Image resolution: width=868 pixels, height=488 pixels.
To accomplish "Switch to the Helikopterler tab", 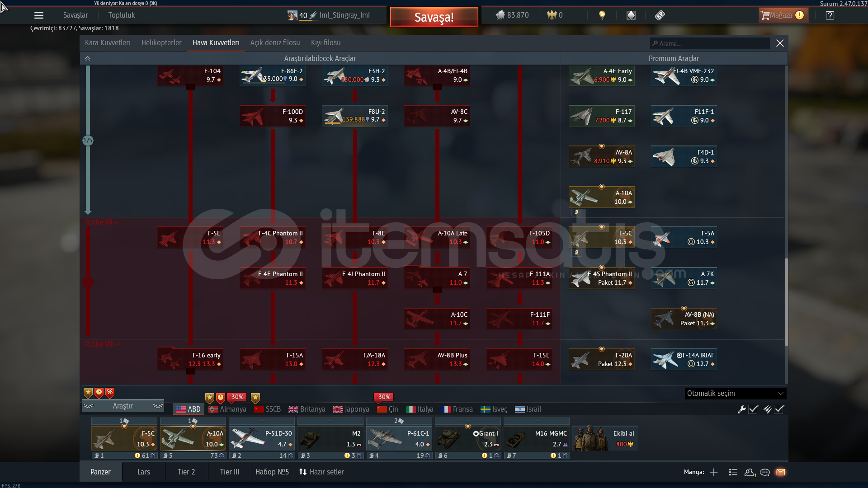I will click(x=161, y=43).
